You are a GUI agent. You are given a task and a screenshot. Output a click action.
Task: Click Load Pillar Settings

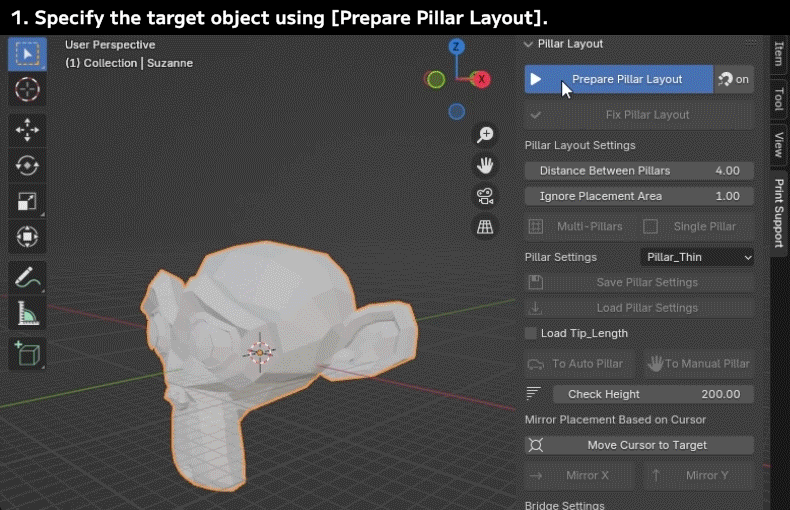pos(639,308)
